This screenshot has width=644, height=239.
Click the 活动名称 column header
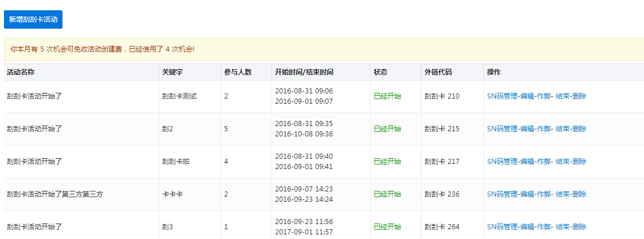point(21,72)
